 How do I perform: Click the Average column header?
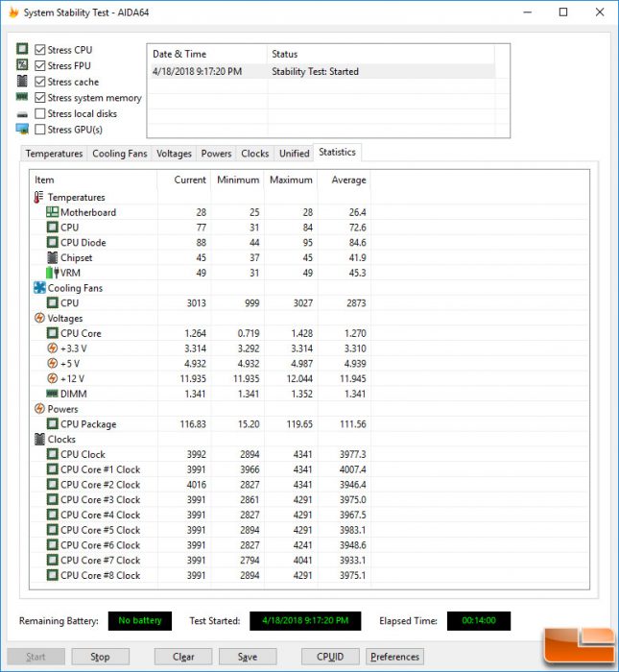[345, 180]
